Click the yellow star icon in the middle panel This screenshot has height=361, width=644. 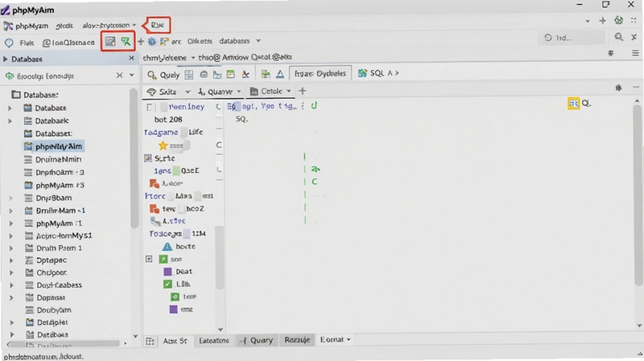pos(163,146)
